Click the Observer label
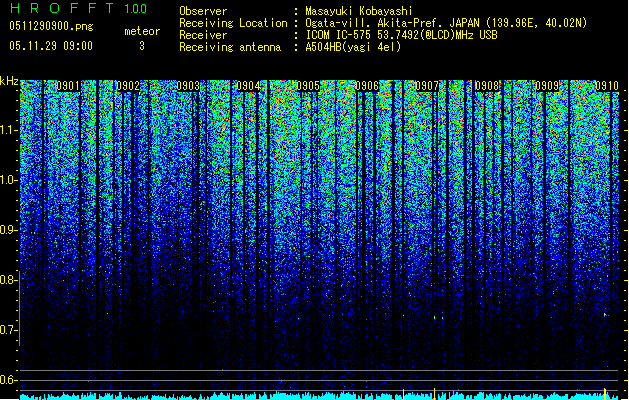Screen dimensions: 629x400 click(x=203, y=11)
